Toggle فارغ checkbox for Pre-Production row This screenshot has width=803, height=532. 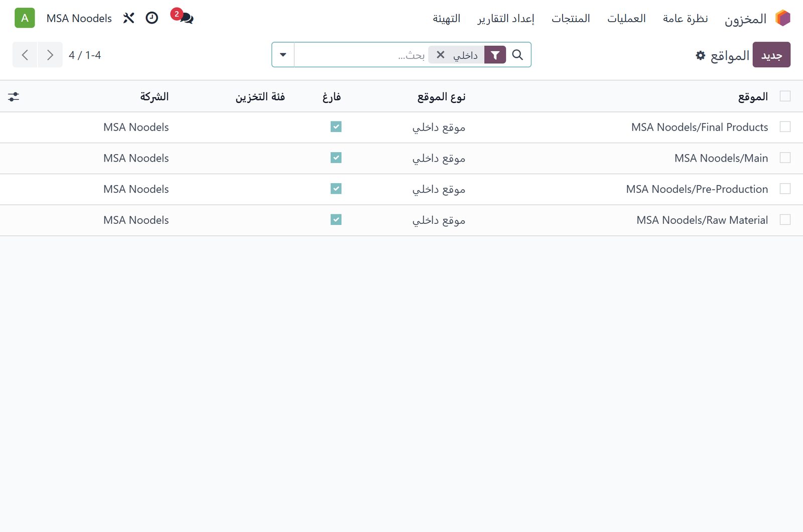click(x=336, y=189)
